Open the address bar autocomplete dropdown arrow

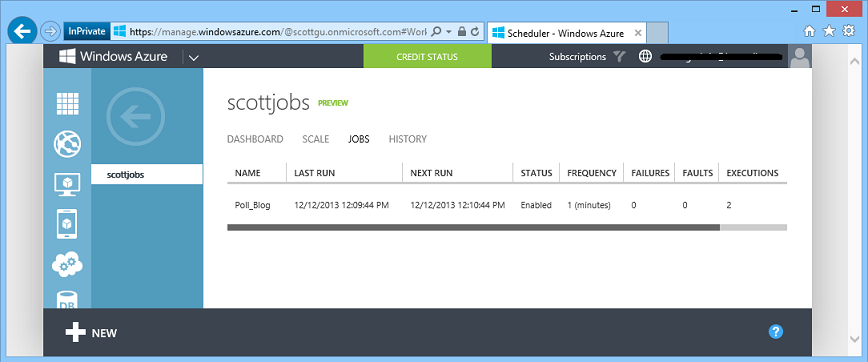[449, 32]
